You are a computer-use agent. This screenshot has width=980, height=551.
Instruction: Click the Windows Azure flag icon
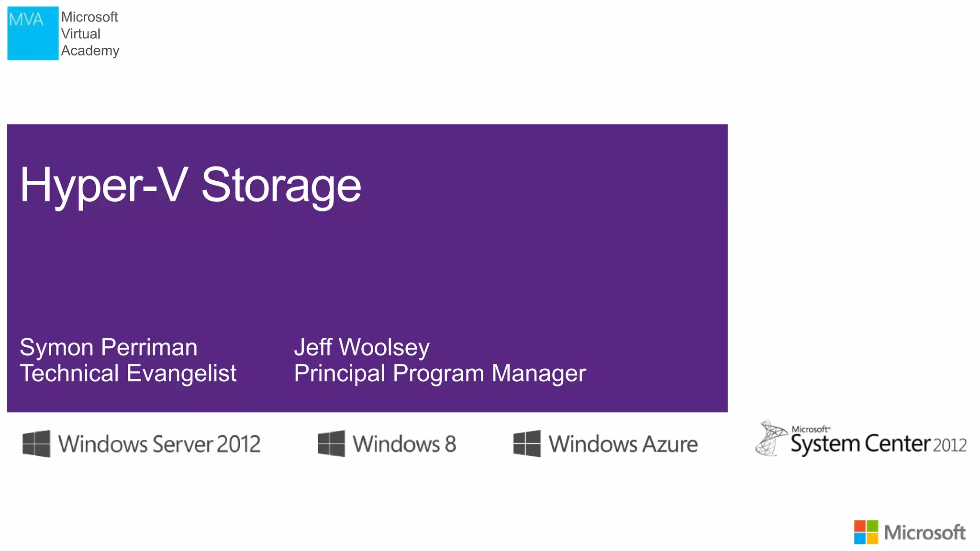[527, 443]
